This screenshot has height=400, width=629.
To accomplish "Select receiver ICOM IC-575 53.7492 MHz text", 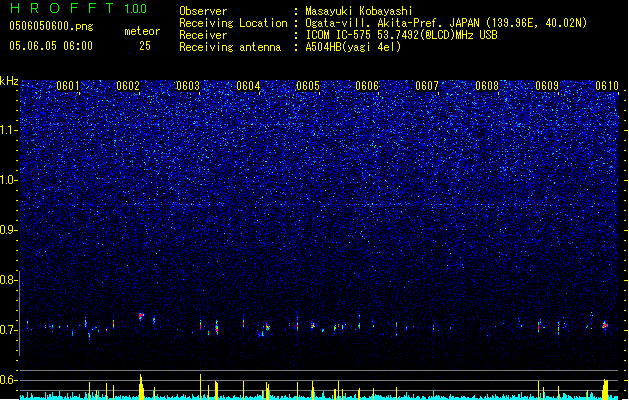I will coord(401,35).
